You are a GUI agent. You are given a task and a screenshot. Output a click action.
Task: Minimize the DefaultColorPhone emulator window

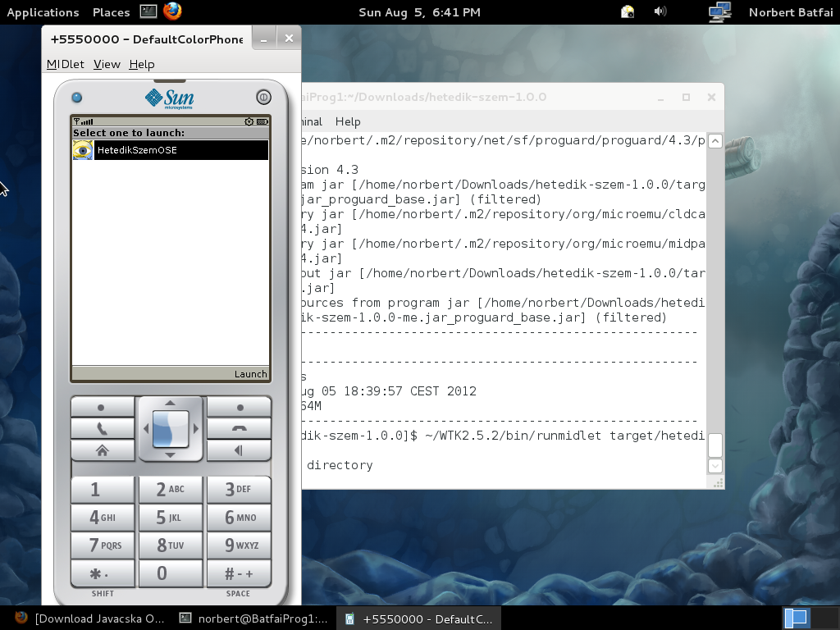[263, 39]
